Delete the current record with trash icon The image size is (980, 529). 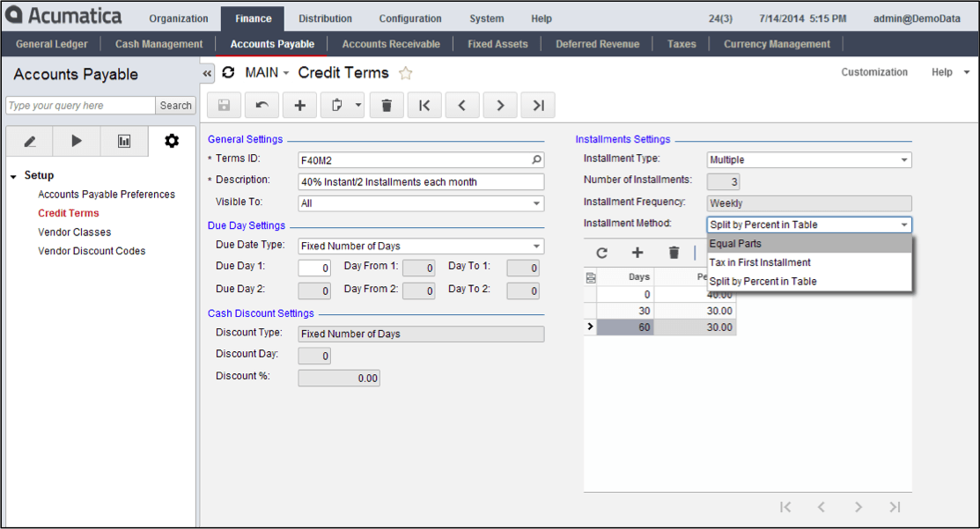387,105
